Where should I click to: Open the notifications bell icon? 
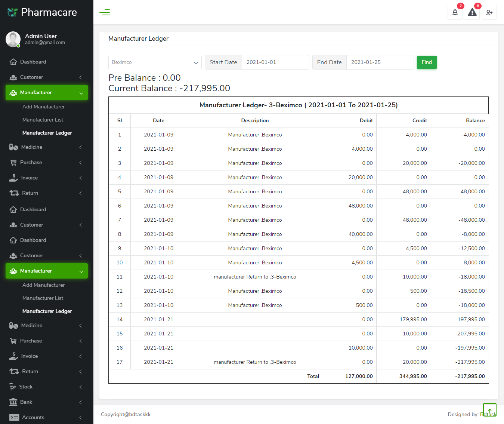coord(455,12)
